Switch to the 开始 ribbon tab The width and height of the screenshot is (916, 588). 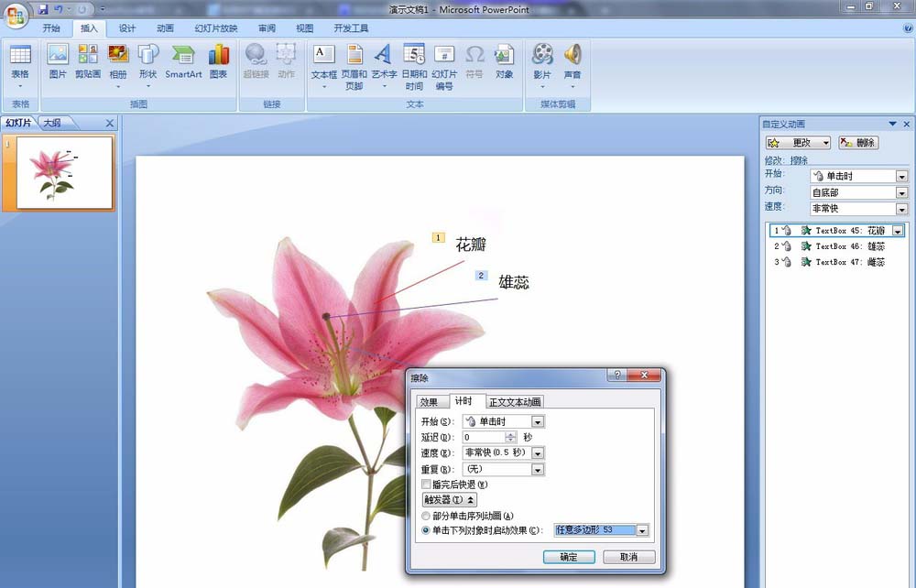(51, 28)
